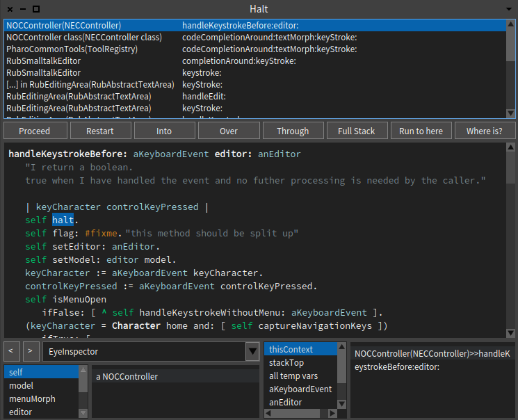Click the handleKeystrokeWithoutMenu: selector in code

click(x=213, y=313)
